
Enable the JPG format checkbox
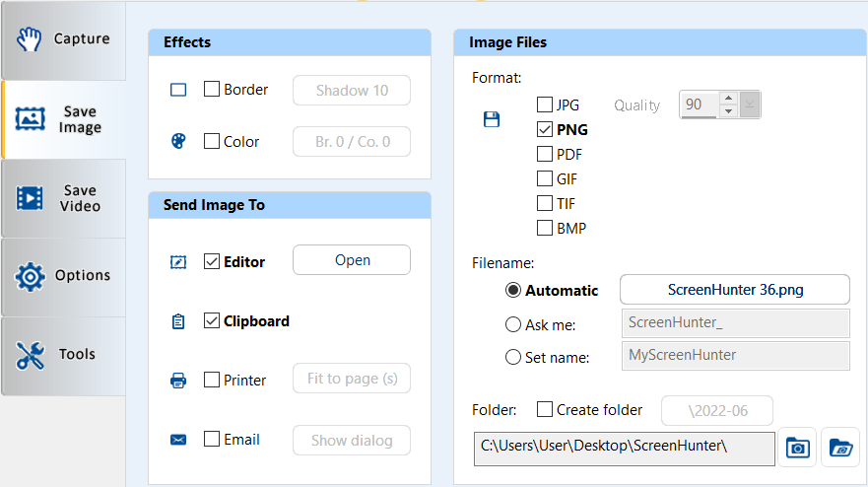coord(545,104)
